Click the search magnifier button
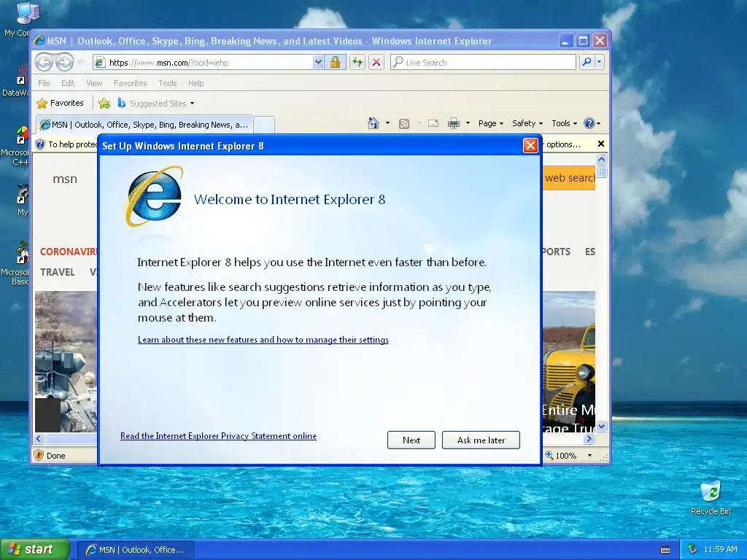Image resolution: width=747 pixels, height=560 pixels. (587, 62)
